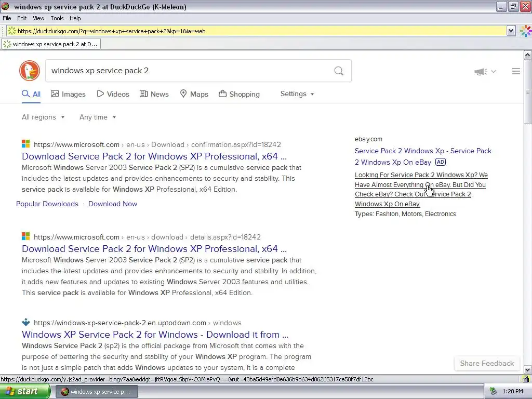Expand the Any time filter dropdown

(x=98, y=117)
